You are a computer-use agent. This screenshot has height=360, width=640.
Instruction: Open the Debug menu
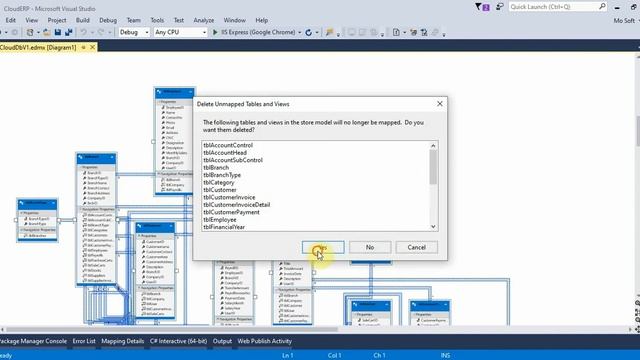click(x=108, y=20)
